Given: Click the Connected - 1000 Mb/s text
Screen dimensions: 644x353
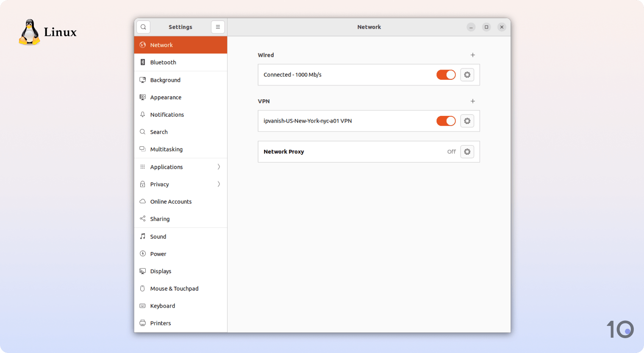Looking at the screenshot, I should pos(292,75).
